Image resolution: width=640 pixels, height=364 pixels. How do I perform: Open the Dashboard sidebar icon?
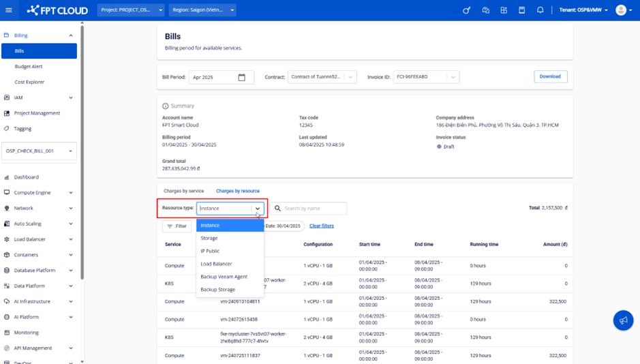[x=7, y=177]
